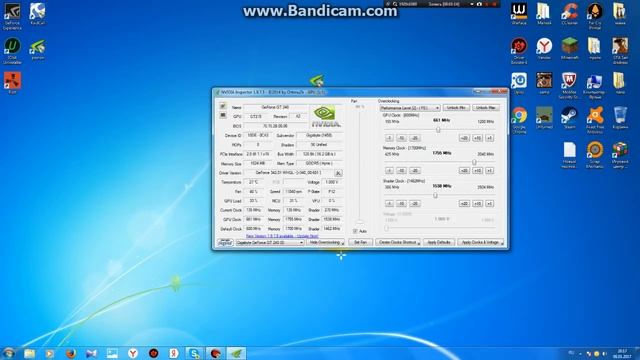Increase Shader Clock with its +20 button
The width and height of the screenshot is (640, 360).
(464, 203)
